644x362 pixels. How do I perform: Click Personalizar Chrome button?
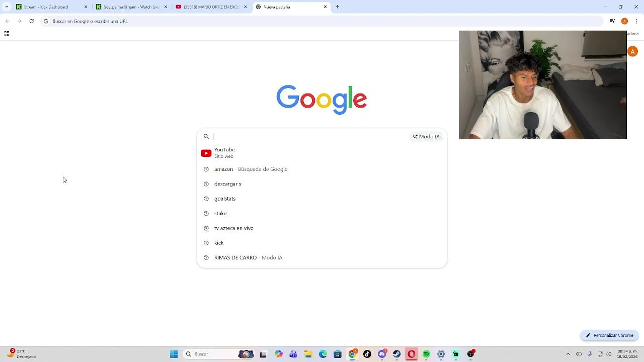(x=609, y=335)
